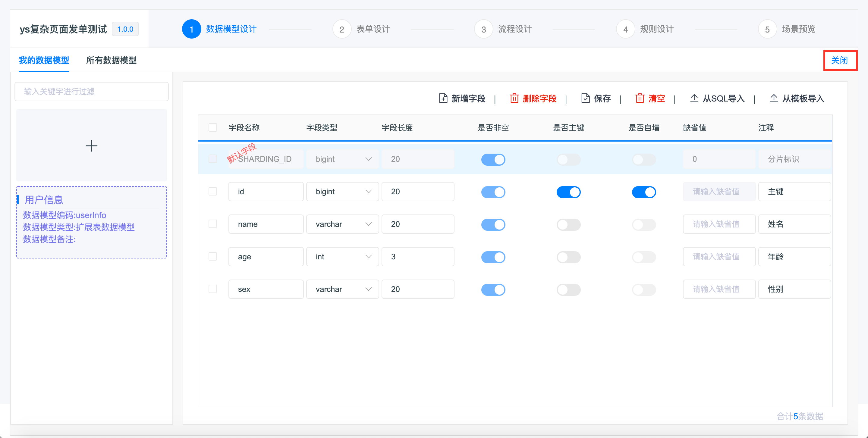Check the checkbox for the id row
This screenshot has width=868, height=438.
click(x=212, y=191)
